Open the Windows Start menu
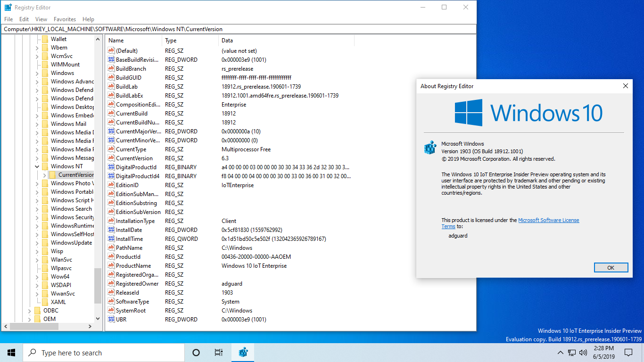Screen dimensions: 644x362 [x=11, y=353]
